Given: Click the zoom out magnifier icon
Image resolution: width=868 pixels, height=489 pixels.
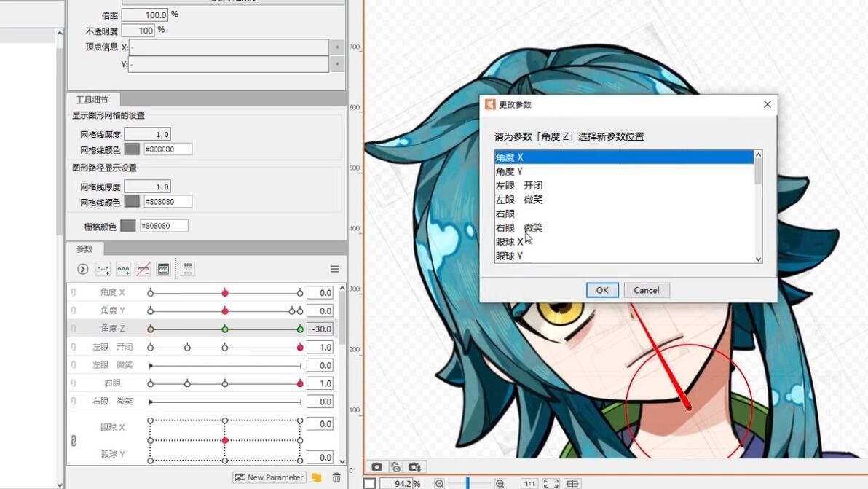Looking at the screenshot, I should tap(440, 483).
